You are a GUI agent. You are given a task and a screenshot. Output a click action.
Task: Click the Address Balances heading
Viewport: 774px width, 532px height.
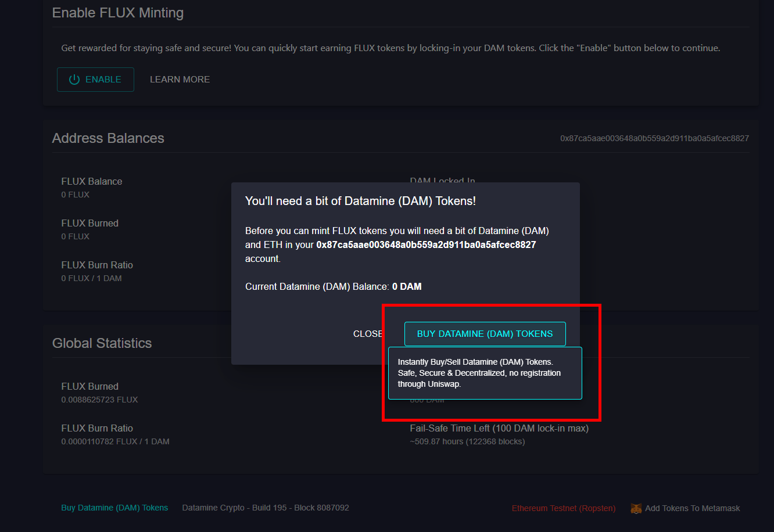click(108, 138)
